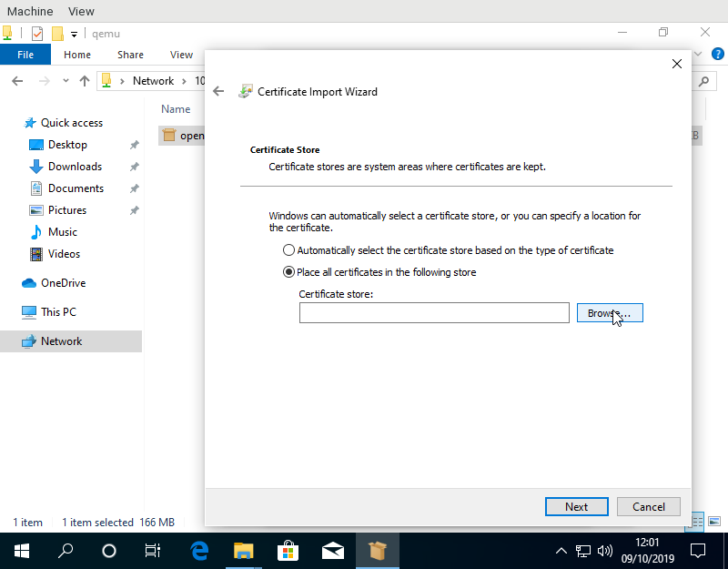Open the Machine menu

coord(28,11)
